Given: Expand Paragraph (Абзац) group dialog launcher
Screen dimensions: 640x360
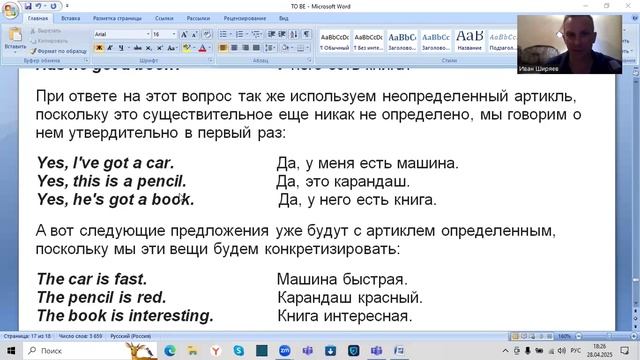Looking at the screenshot, I should click(309, 60).
